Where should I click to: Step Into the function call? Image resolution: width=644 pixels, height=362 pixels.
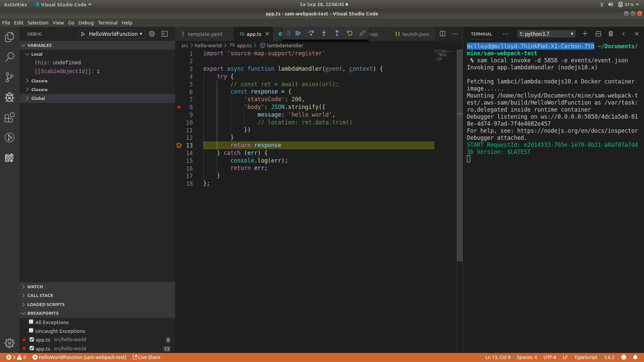pyautogui.click(x=324, y=34)
